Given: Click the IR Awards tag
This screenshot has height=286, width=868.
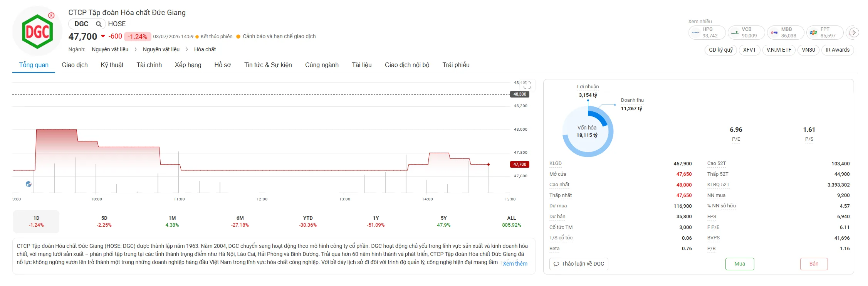Looking at the screenshot, I should (838, 50).
